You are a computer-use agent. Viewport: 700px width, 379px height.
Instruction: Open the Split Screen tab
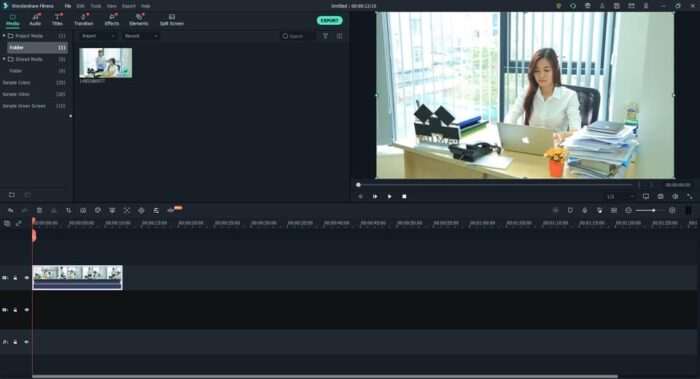pos(172,20)
